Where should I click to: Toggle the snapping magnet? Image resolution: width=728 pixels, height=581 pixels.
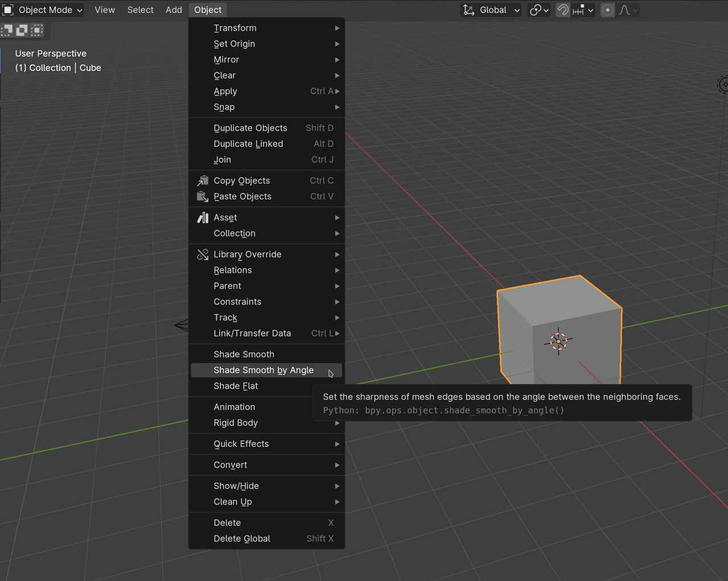pyautogui.click(x=562, y=10)
